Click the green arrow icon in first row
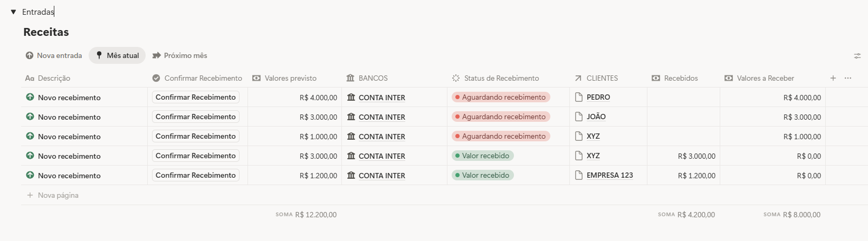This screenshot has height=241, width=868. [x=30, y=97]
